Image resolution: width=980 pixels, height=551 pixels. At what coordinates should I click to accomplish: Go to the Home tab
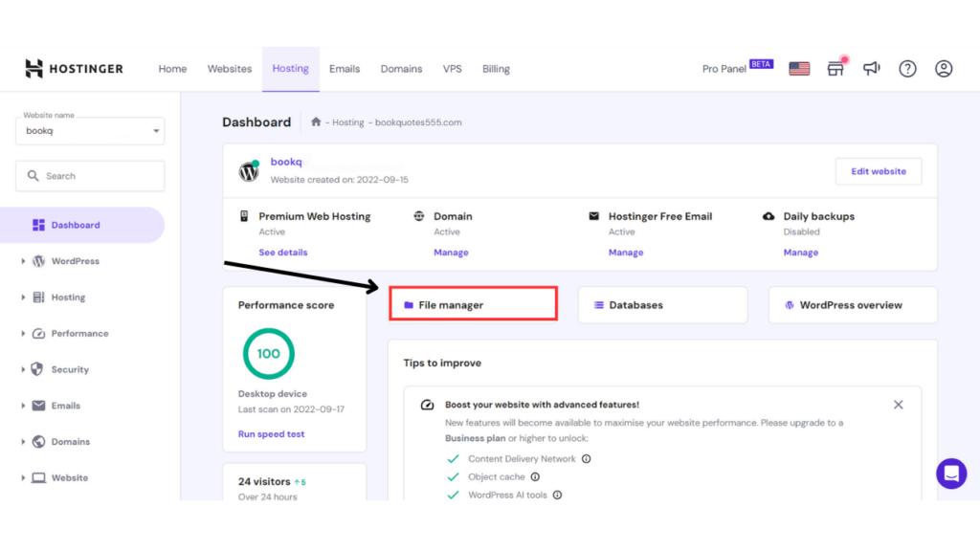172,69
